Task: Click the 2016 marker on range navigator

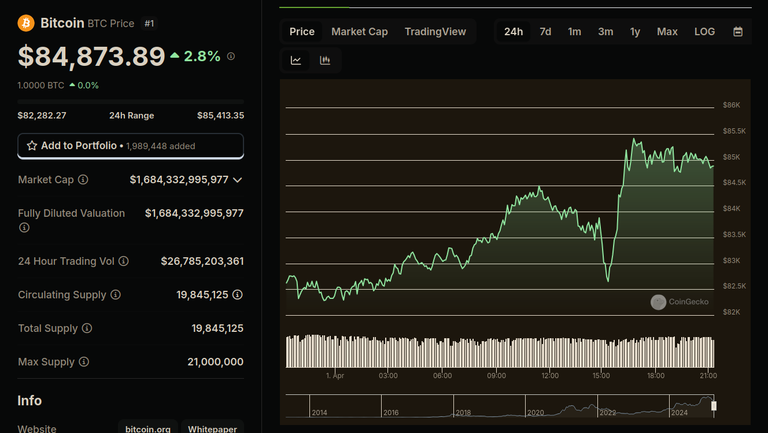Action: click(x=391, y=412)
